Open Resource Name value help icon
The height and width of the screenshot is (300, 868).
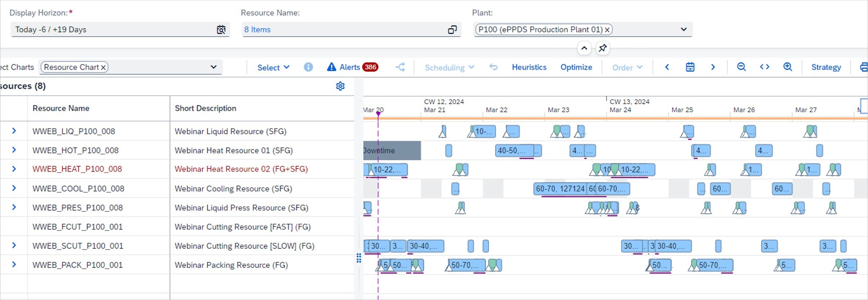(452, 30)
